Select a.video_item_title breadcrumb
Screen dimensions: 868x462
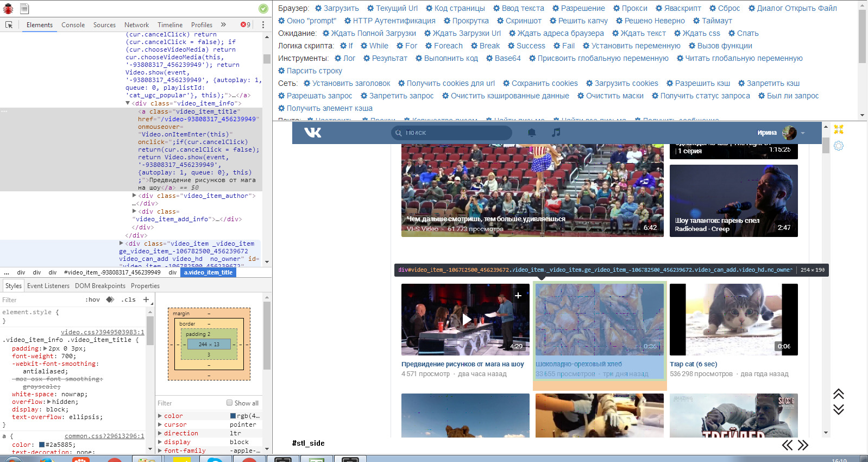(x=208, y=272)
